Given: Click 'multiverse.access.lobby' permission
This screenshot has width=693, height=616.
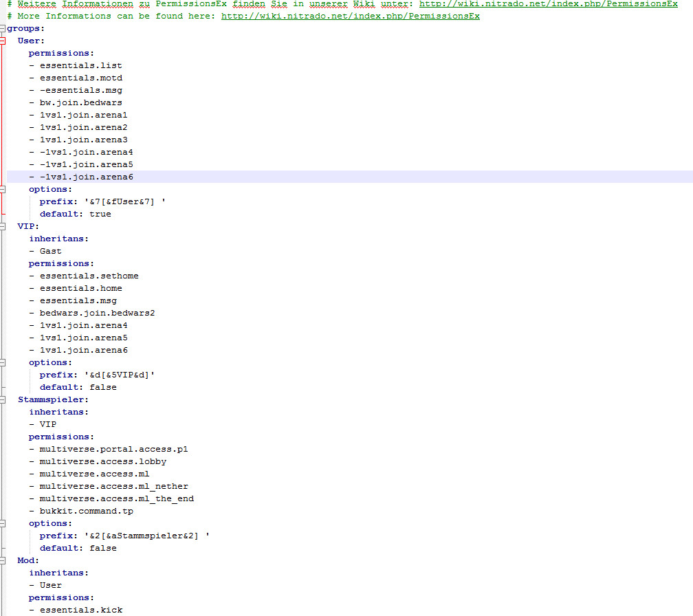Looking at the screenshot, I should point(103,461).
